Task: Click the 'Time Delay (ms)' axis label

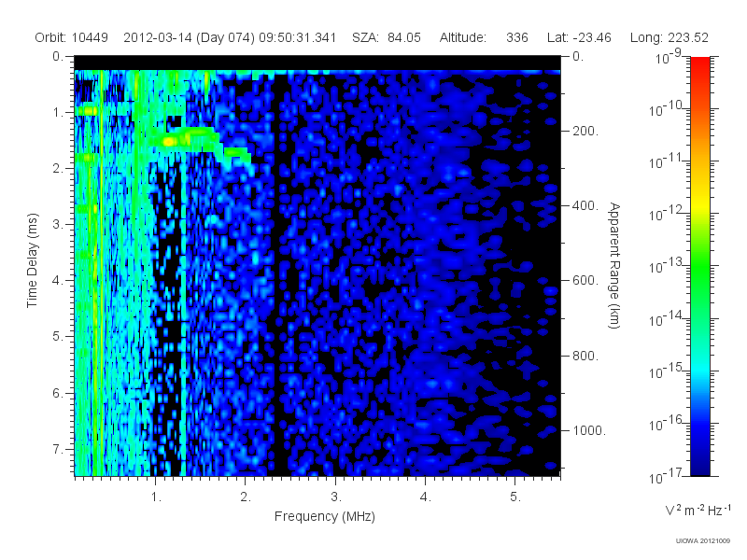Action: [x=32, y=260]
